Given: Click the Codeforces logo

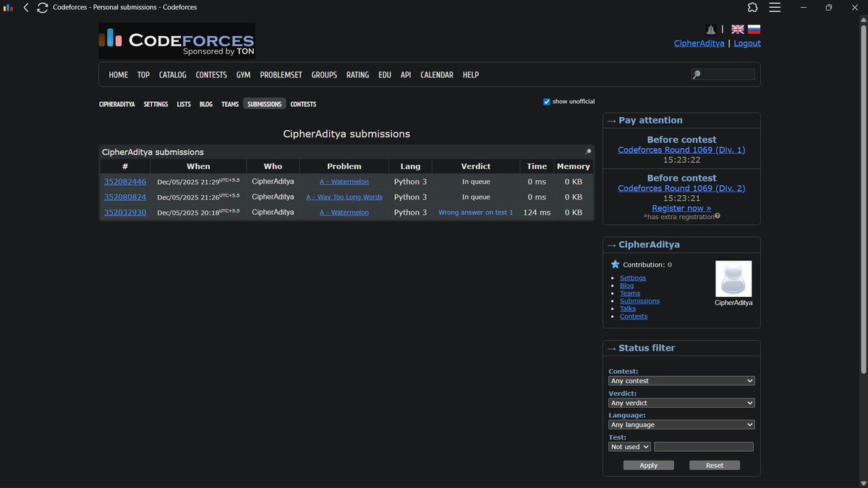Looking at the screenshot, I should click(x=177, y=40).
